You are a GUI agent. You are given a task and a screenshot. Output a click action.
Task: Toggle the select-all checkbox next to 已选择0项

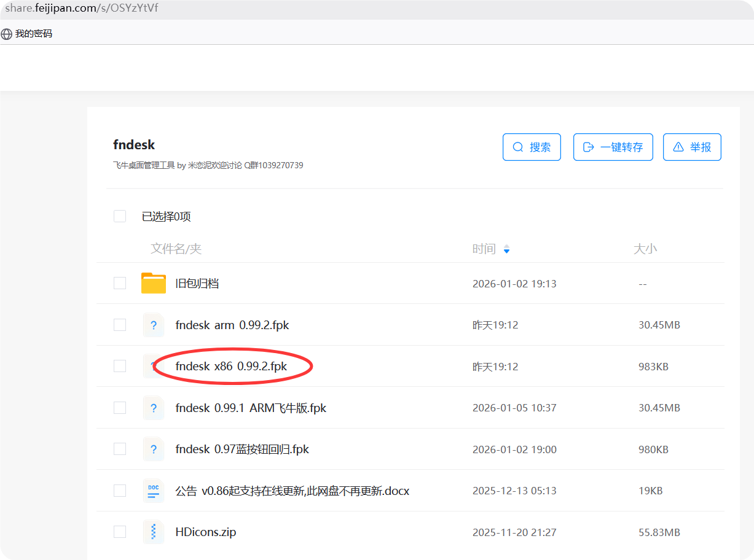119,216
